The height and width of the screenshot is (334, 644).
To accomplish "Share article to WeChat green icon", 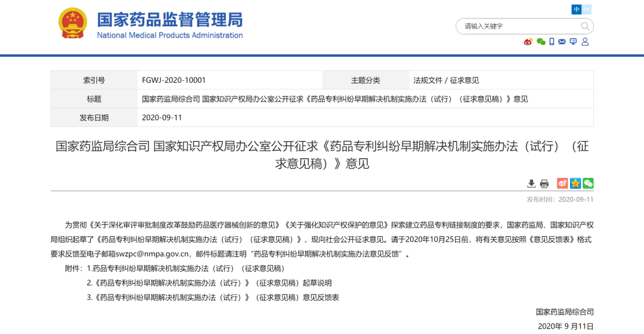I will point(588,183).
